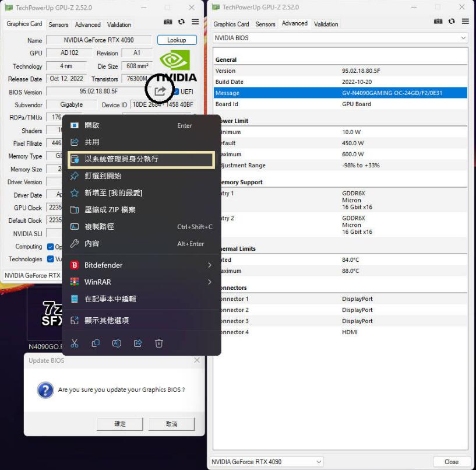
Task: Click the Rename icon in the context menu
Action: pos(117,343)
